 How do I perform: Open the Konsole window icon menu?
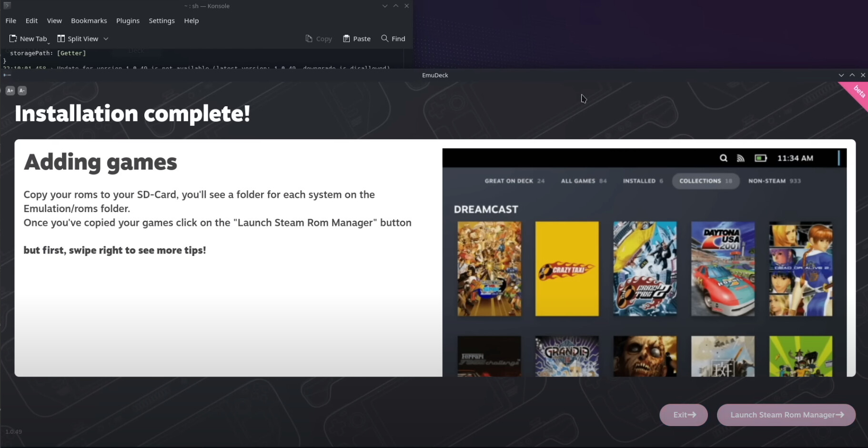point(7,6)
